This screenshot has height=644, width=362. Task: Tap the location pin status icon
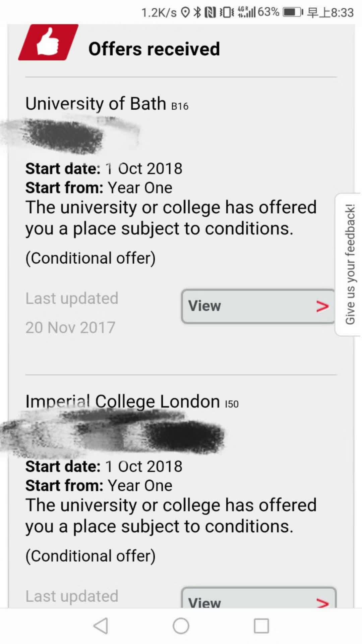[x=185, y=12]
